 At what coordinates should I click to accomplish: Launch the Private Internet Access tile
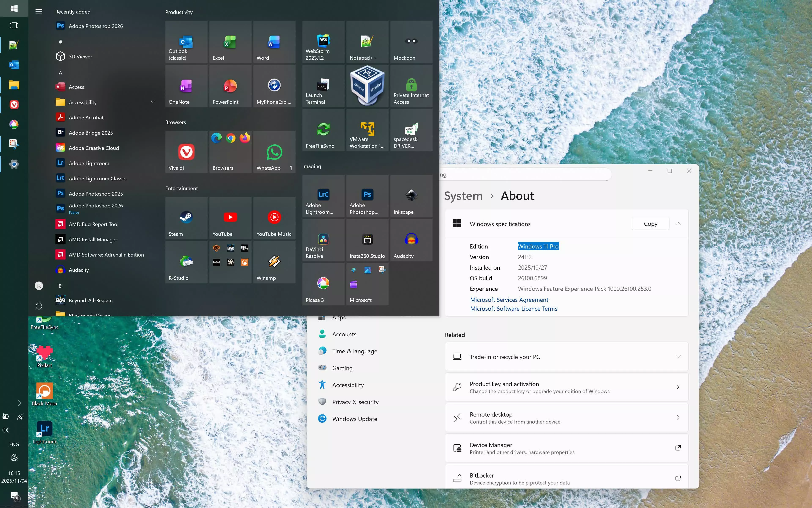tap(411, 86)
